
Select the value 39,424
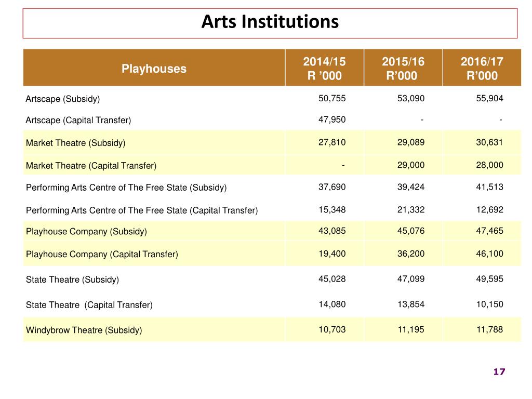(x=411, y=187)
